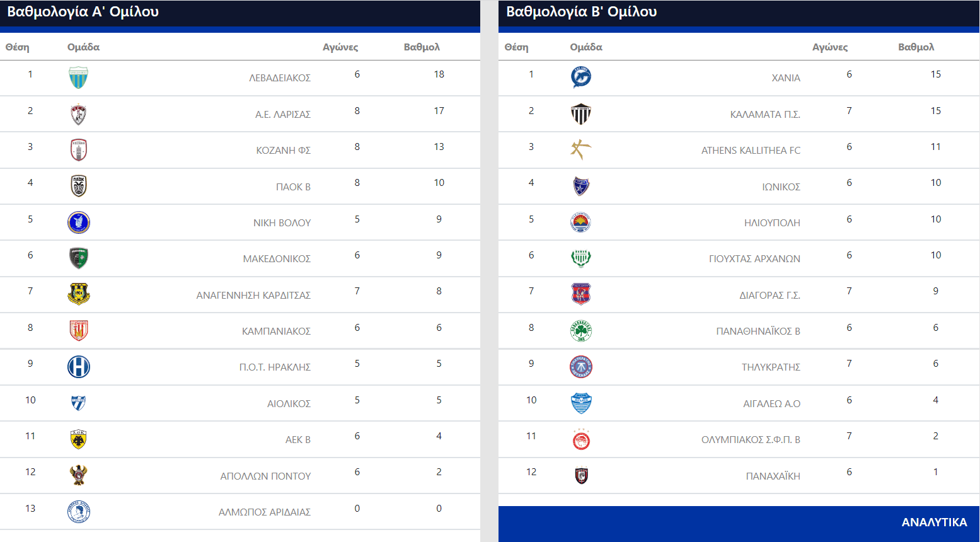Viewport: 980px width, 542px height.
Task: Select the ΚΟΖΑΝΗ ΦΣ team name
Action: click(x=283, y=151)
